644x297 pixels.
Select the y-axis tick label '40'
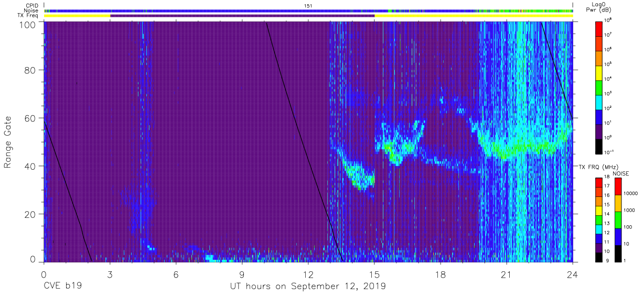click(x=30, y=166)
